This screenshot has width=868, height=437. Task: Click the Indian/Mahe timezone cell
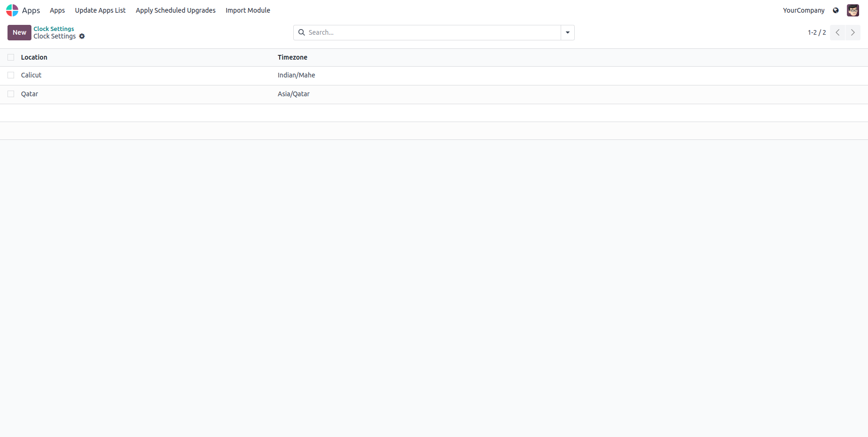297,75
